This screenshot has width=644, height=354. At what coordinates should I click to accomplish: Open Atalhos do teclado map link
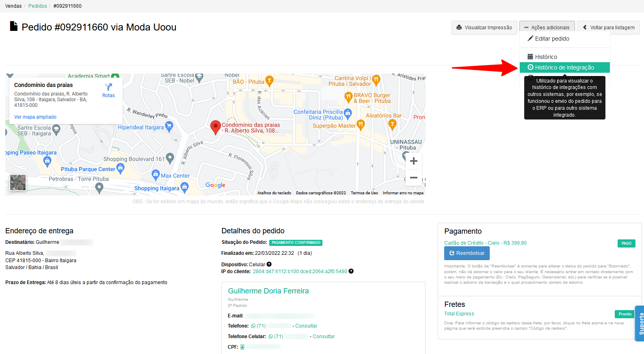(x=274, y=193)
